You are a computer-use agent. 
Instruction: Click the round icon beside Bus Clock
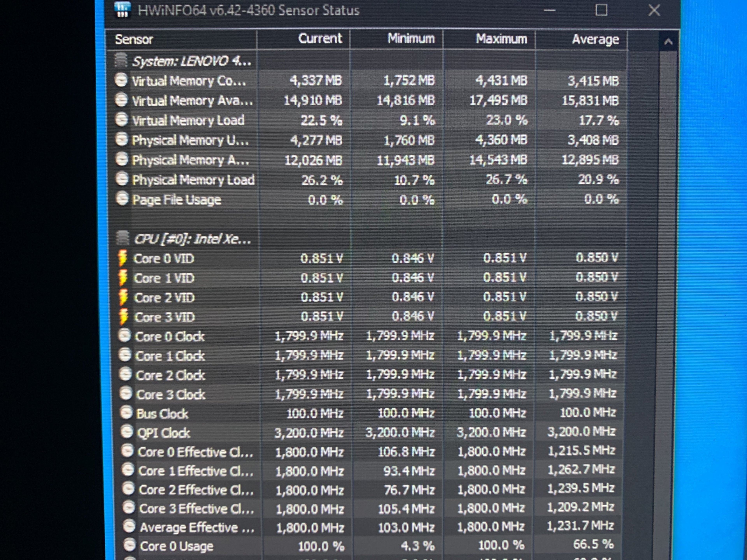pyautogui.click(x=126, y=413)
